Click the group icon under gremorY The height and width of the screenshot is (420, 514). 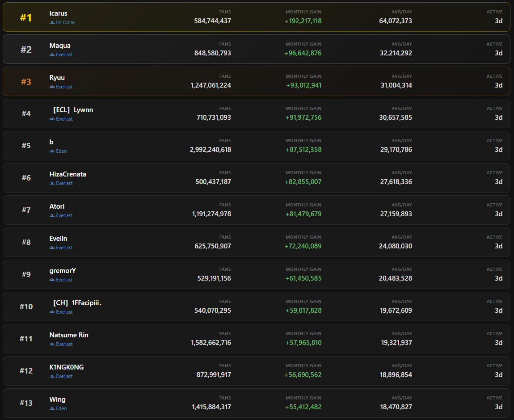52,280
